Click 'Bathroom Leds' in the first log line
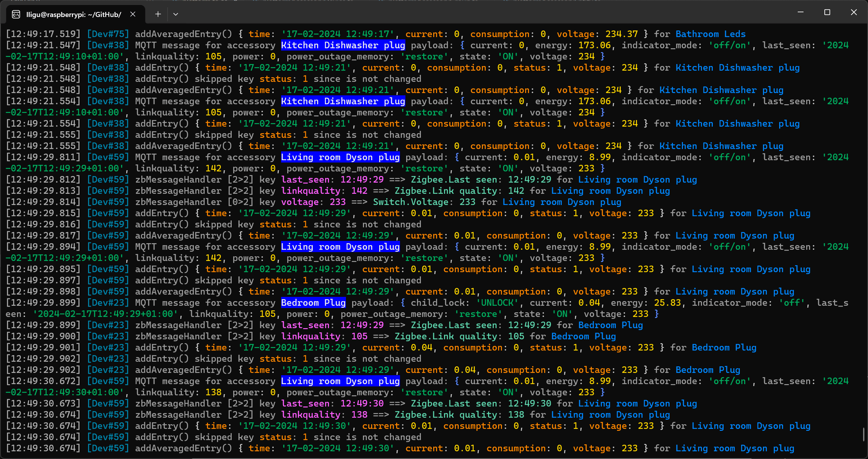The width and height of the screenshot is (868, 459). pos(710,34)
